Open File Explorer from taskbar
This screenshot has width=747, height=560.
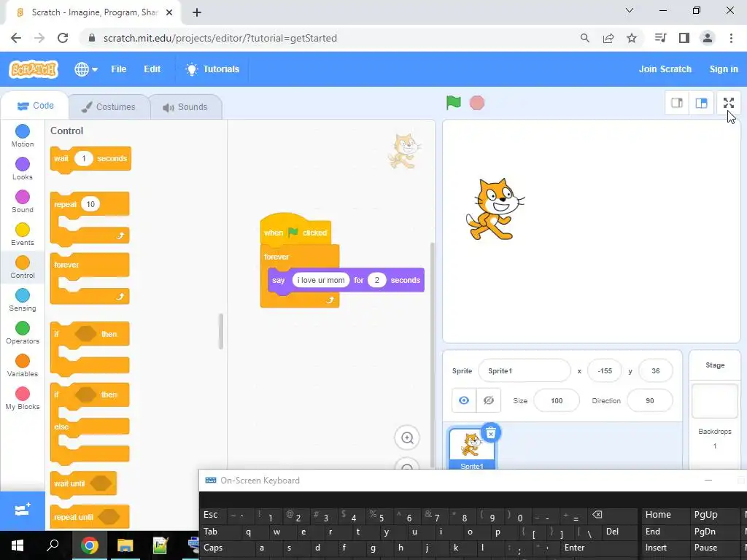click(125, 545)
